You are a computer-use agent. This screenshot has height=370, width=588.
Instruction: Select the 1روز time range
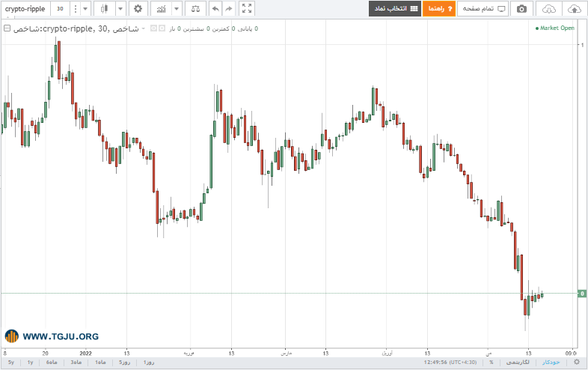[x=149, y=363]
